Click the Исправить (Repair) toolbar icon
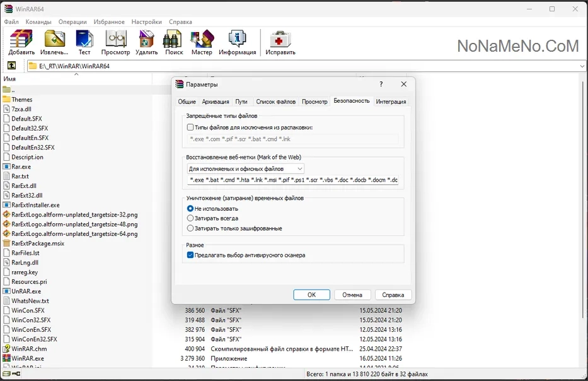Screen dimensions: 588x381 pyautogui.click(x=280, y=42)
